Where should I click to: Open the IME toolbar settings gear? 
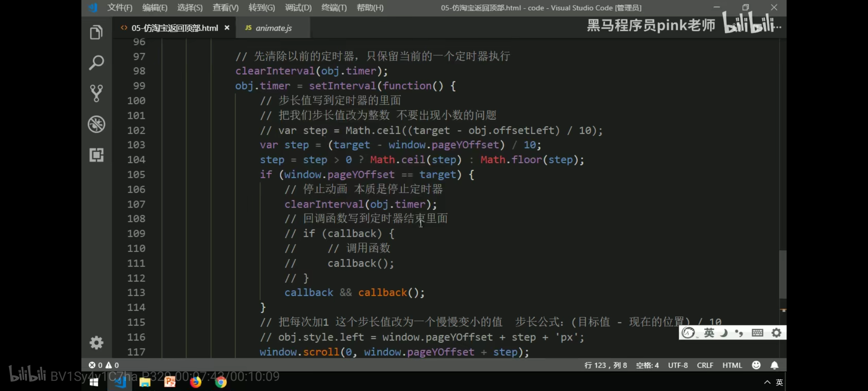click(776, 332)
